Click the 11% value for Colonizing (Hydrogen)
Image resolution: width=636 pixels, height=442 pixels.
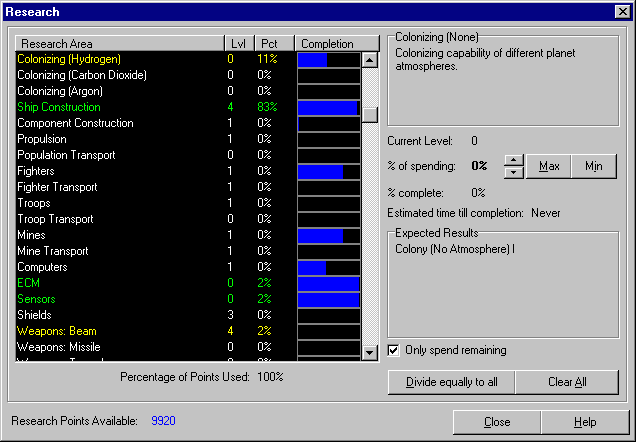267,59
